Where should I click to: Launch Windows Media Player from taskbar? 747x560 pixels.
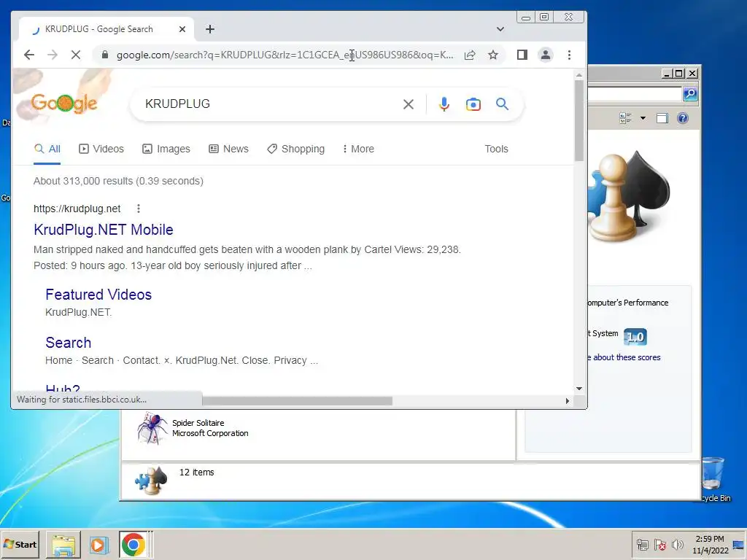click(x=98, y=545)
